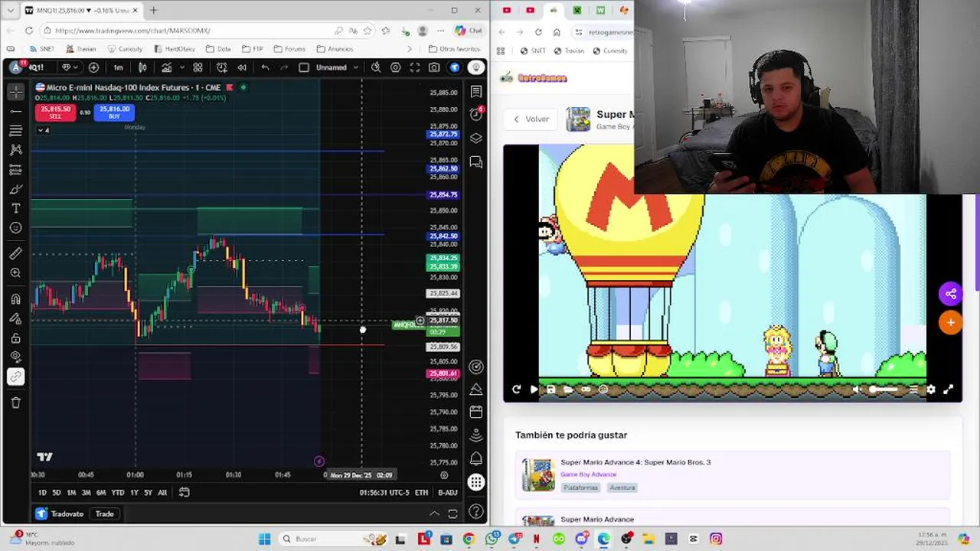The width and height of the screenshot is (980, 551).
Task: Take a chart snapshot with camera
Action: [434, 67]
